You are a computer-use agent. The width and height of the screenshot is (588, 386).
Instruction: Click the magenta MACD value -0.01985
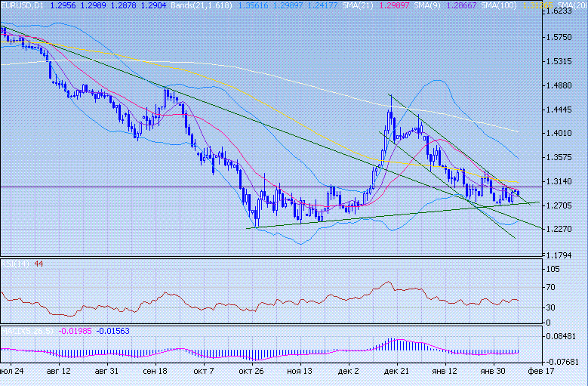coord(74,330)
